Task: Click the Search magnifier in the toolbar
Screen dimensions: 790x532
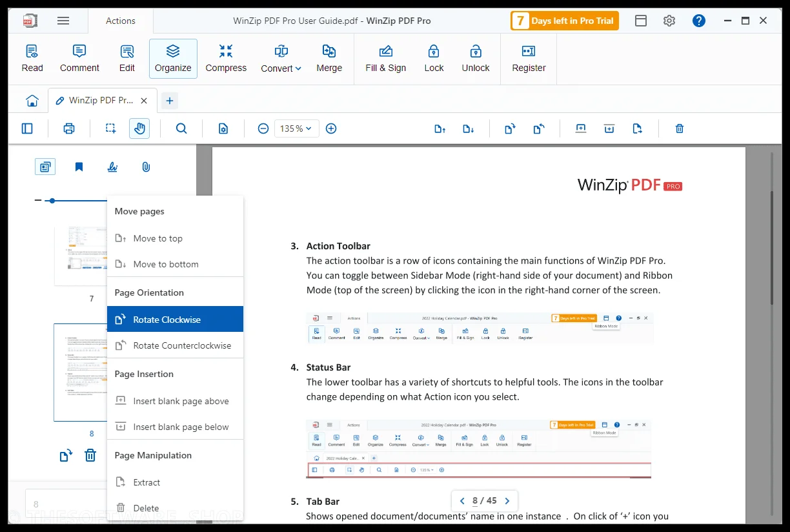Action: click(x=181, y=128)
